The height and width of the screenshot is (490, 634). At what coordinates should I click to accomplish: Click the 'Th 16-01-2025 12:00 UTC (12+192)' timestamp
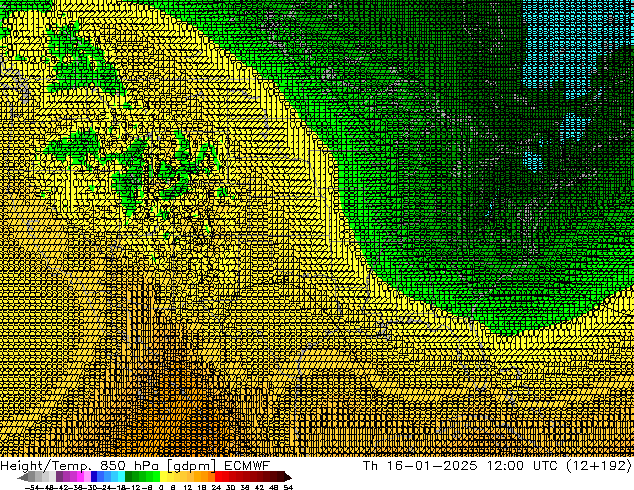(x=497, y=465)
